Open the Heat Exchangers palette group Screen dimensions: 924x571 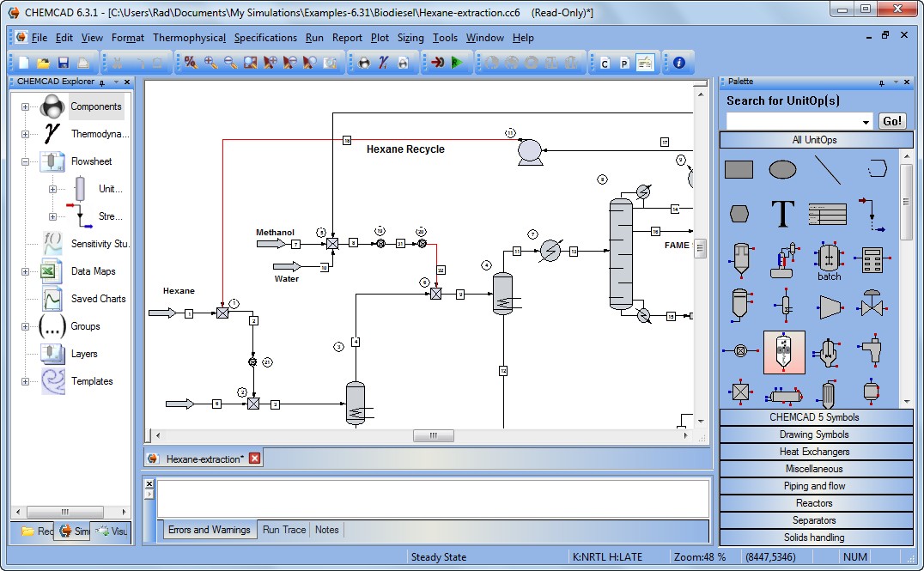(816, 452)
